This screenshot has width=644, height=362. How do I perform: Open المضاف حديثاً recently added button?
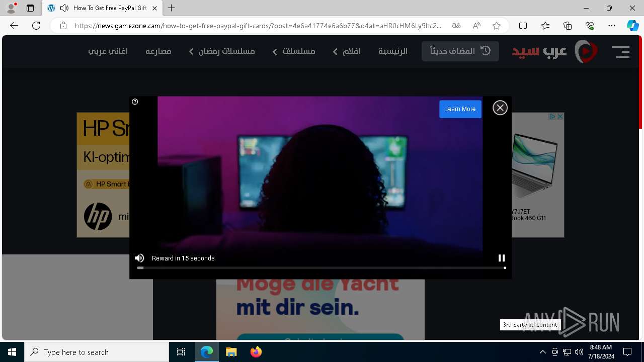(460, 51)
